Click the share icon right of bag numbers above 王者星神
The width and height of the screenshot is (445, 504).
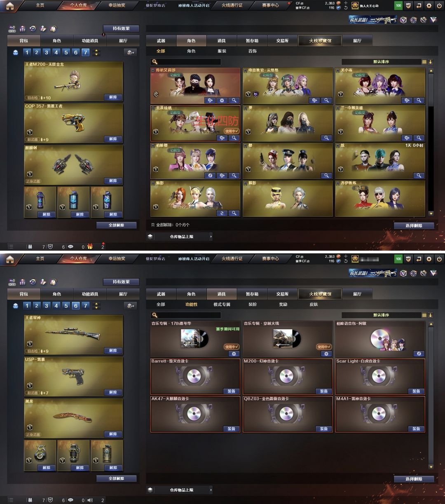131,306
